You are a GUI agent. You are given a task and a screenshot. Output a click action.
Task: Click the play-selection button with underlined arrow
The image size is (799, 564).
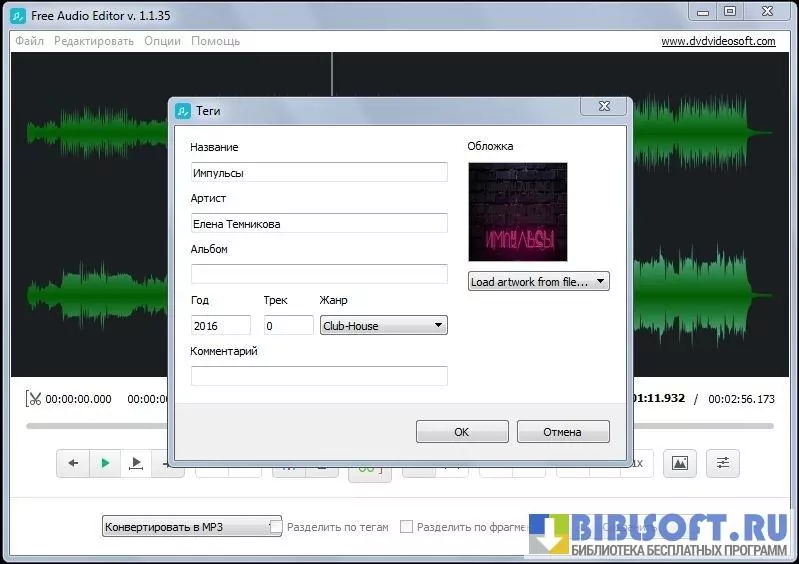click(x=136, y=463)
